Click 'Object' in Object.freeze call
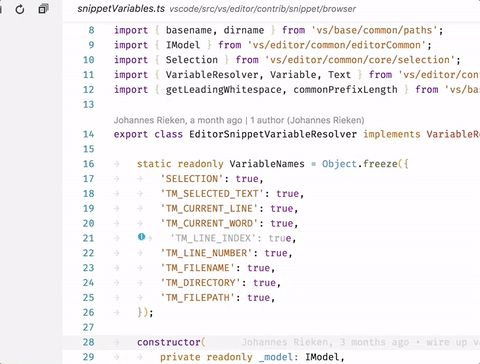 tap(339, 164)
